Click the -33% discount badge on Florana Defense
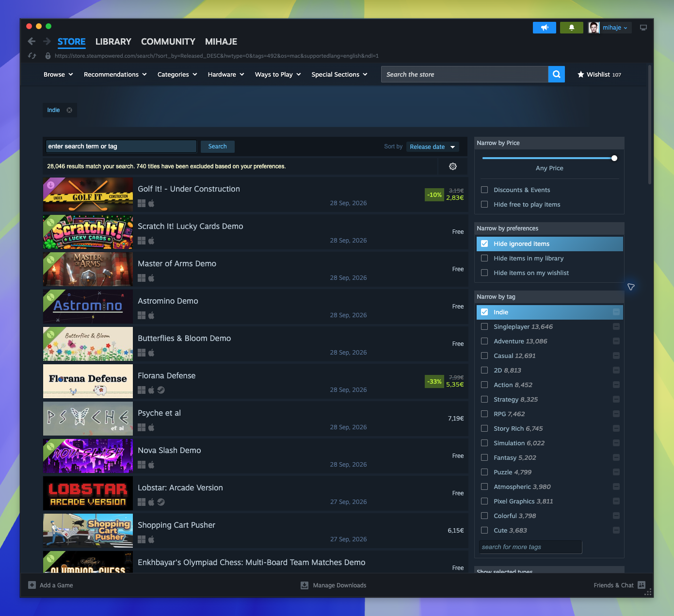The width and height of the screenshot is (674, 616). point(434,382)
